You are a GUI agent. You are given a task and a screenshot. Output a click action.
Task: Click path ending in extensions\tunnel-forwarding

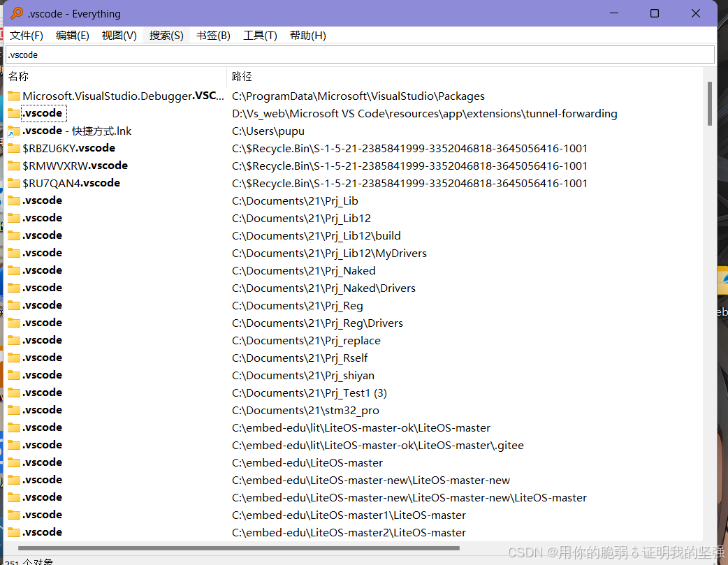(424, 114)
